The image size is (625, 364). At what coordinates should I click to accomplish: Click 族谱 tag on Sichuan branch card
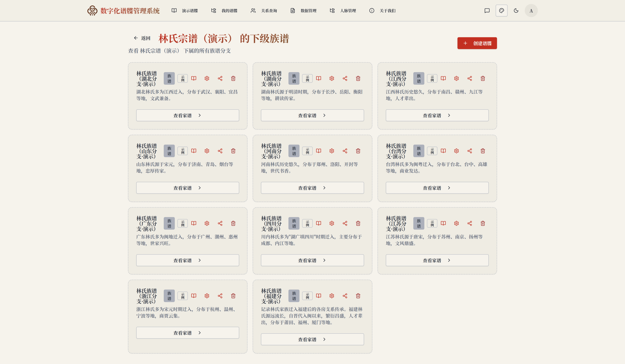pyautogui.click(x=294, y=223)
